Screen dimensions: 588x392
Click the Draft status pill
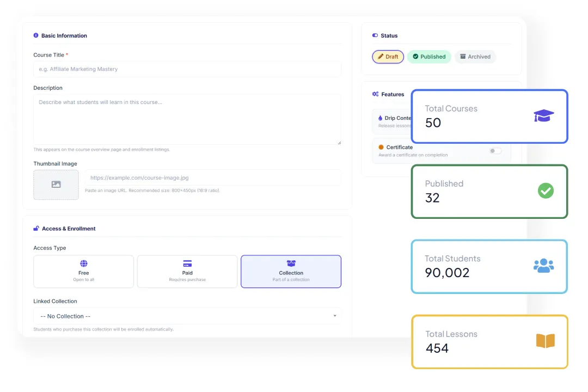[x=388, y=57]
